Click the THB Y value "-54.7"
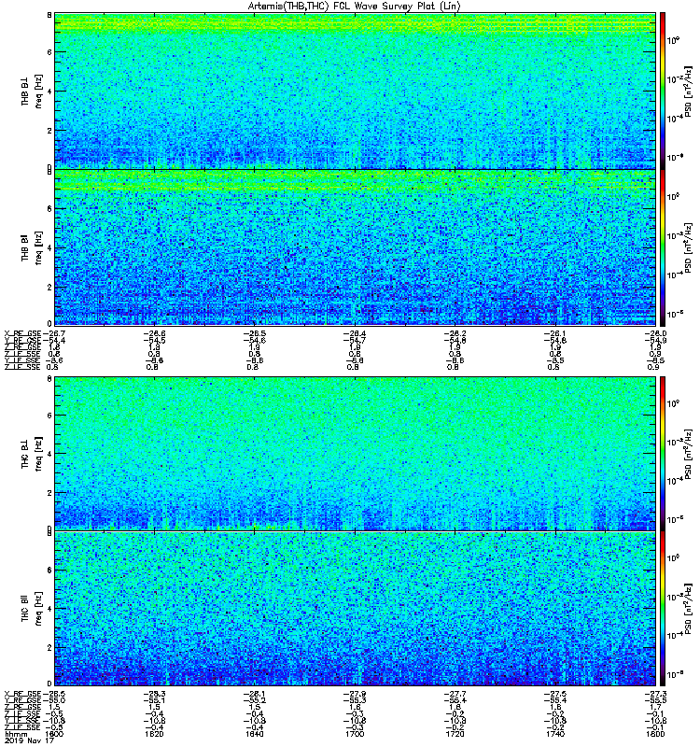 355,341
